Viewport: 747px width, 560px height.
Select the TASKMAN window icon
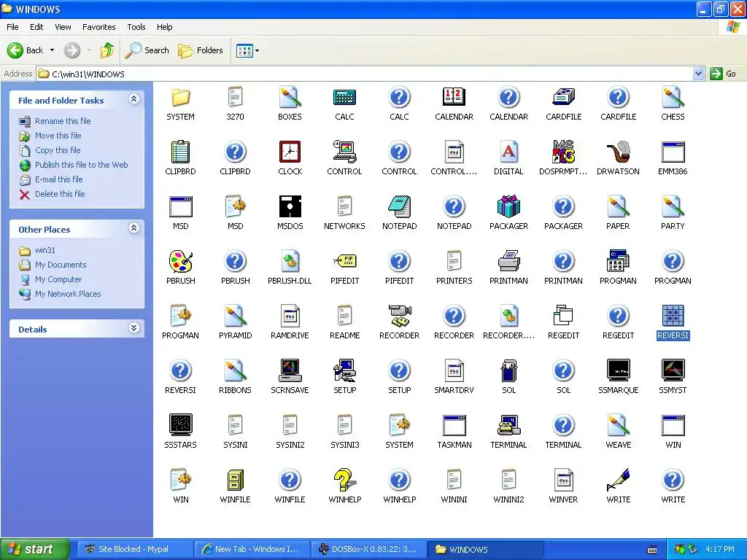pos(454,425)
